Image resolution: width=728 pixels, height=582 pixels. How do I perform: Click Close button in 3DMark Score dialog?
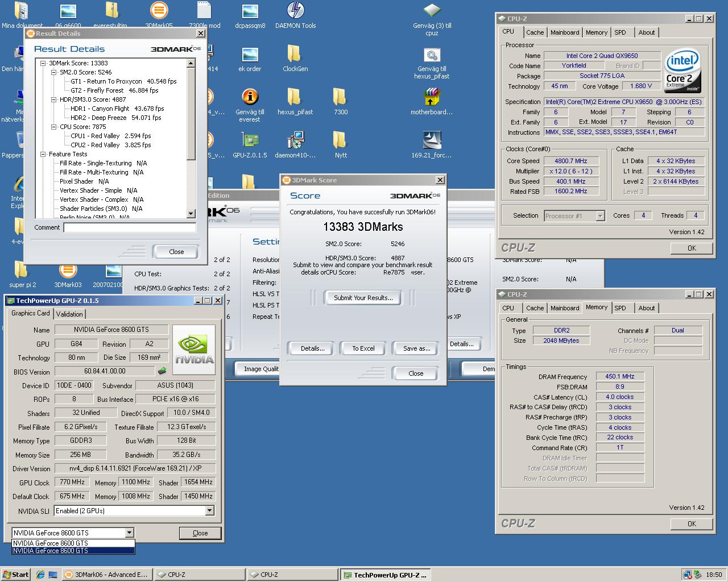pyautogui.click(x=416, y=373)
